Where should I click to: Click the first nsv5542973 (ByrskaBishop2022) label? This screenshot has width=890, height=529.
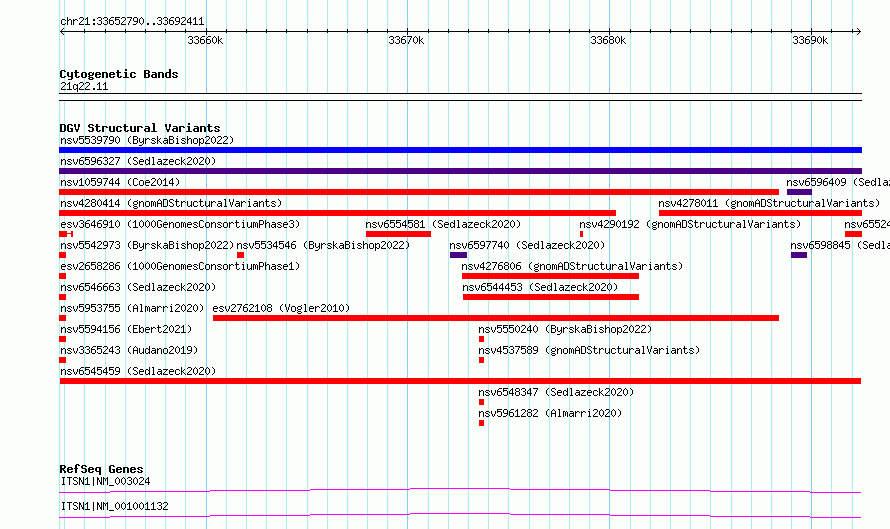click(147, 245)
